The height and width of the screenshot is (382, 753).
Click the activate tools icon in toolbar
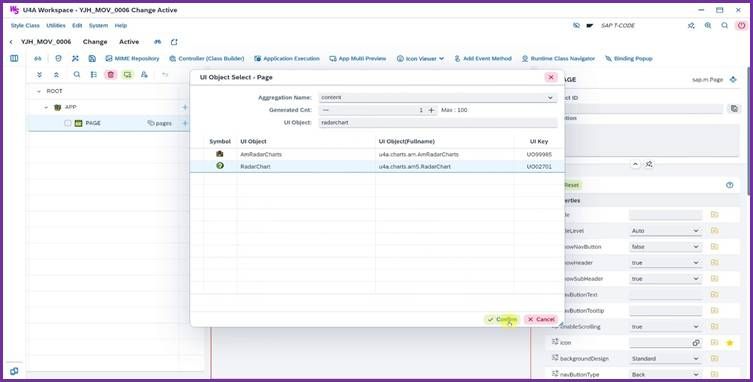pos(75,59)
